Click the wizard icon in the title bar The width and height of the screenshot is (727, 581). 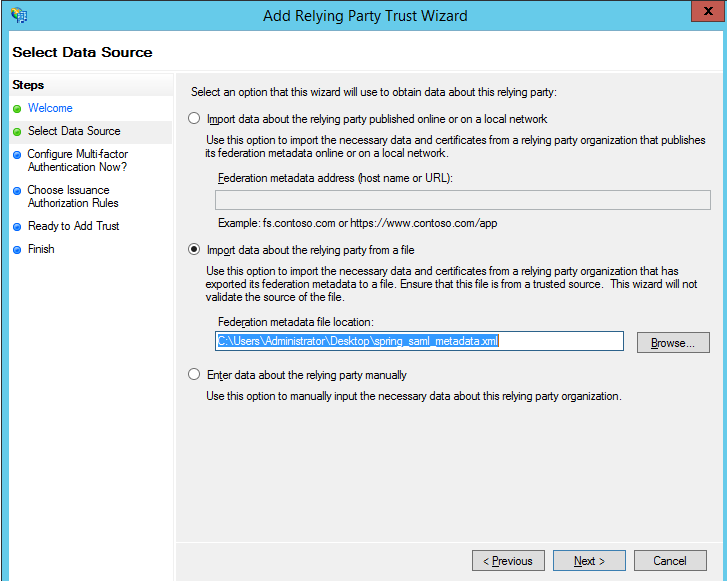tap(19, 15)
